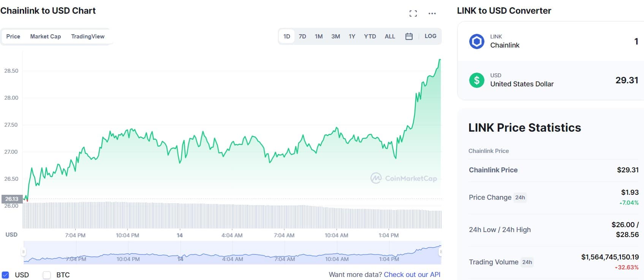
Task: Open the calendar date range picker
Action: coord(409,37)
